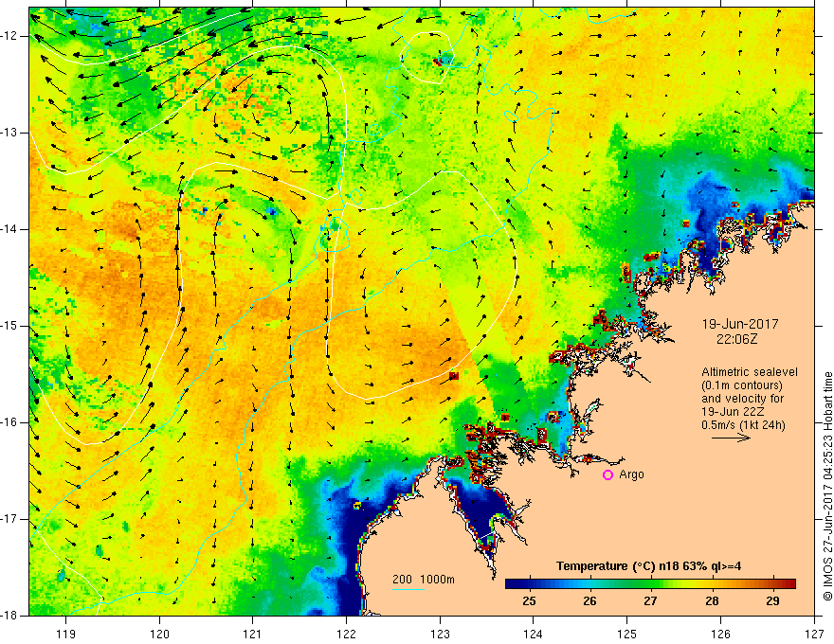The height and width of the screenshot is (644, 834).
Task: Click the temperature color bar legend
Action: click(650, 583)
